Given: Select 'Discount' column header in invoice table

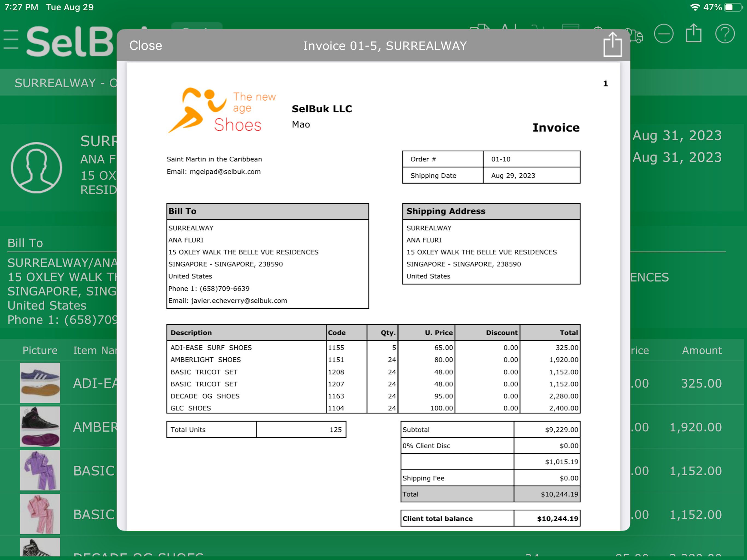Looking at the screenshot, I should pyautogui.click(x=501, y=333).
